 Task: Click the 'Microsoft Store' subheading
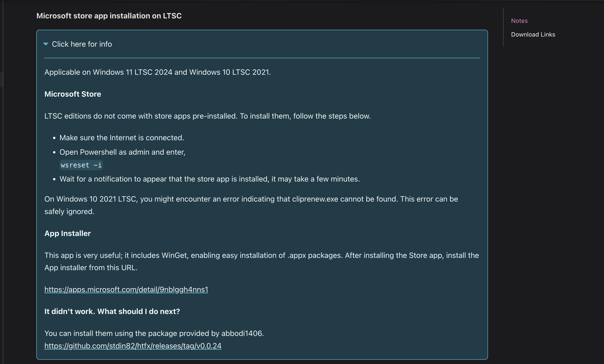(73, 94)
